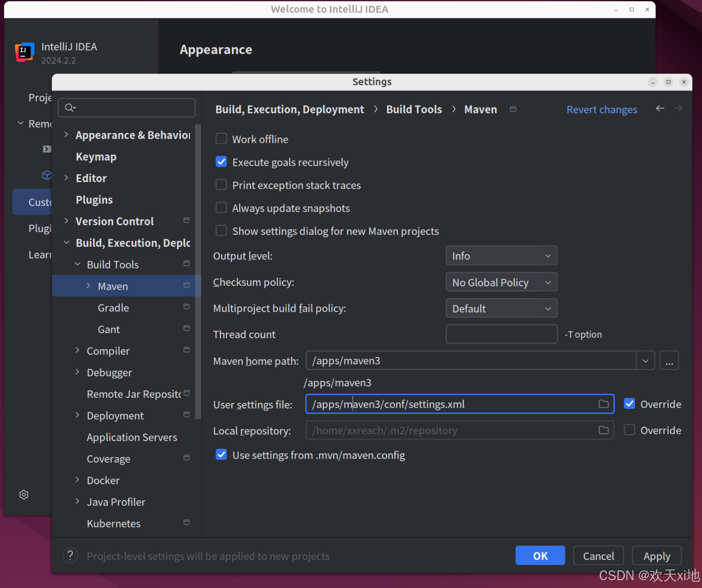Select Kubernetes in settings tree
The image size is (702, 588).
tap(113, 524)
